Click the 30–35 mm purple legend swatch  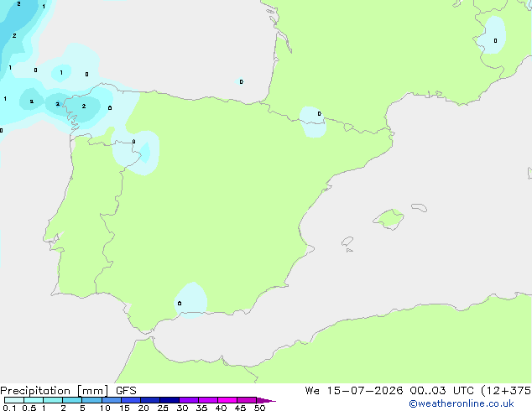(x=189, y=400)
